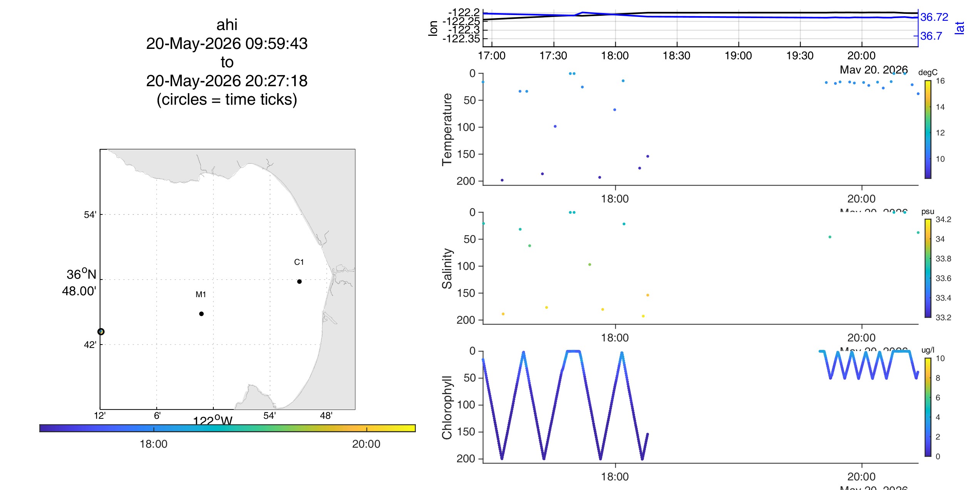Image resolution: width=980 pixels, height=490 pixels.
Task: Click the salinity colorbar in psu
Action: [928, 268]
